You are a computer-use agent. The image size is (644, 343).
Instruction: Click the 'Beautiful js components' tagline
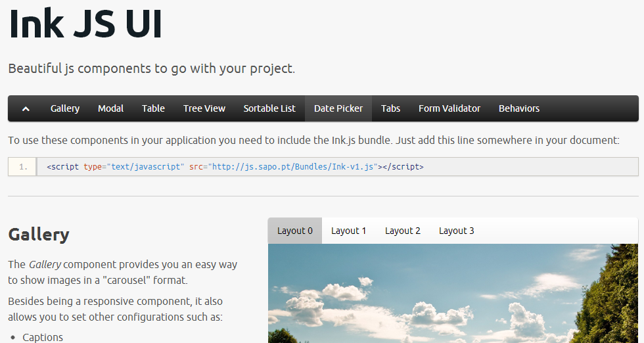[152, 68]
